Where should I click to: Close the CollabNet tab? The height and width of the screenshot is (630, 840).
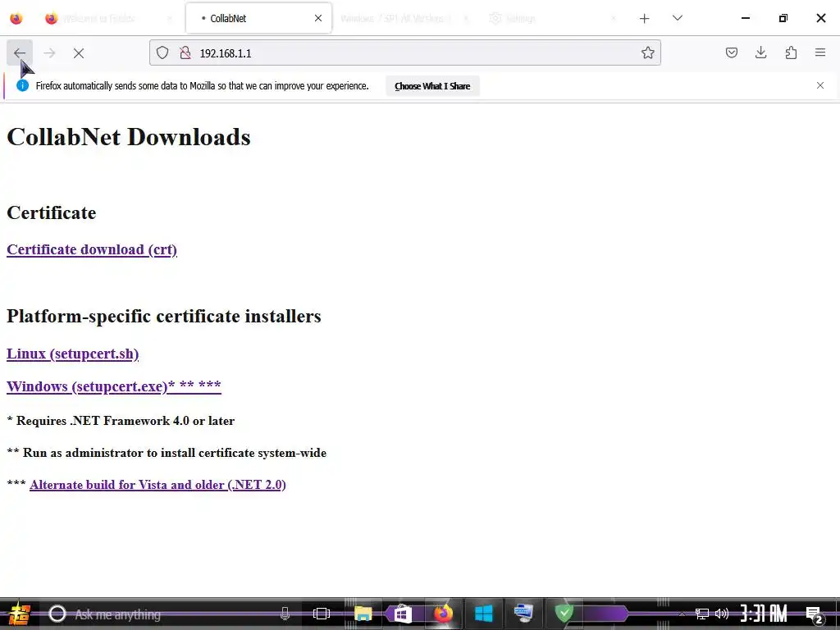click(318, 18)
